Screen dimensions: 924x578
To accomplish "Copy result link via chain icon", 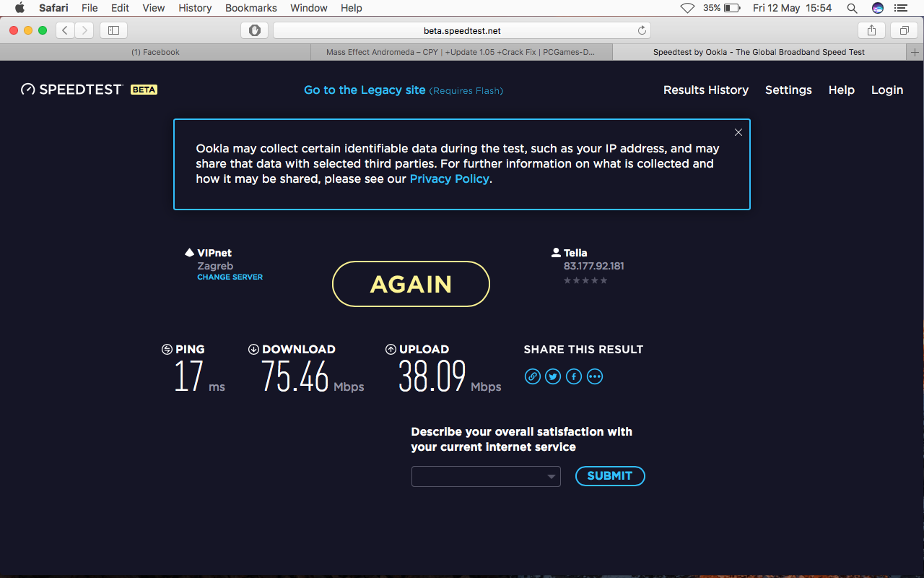I will tap(533, 376).
